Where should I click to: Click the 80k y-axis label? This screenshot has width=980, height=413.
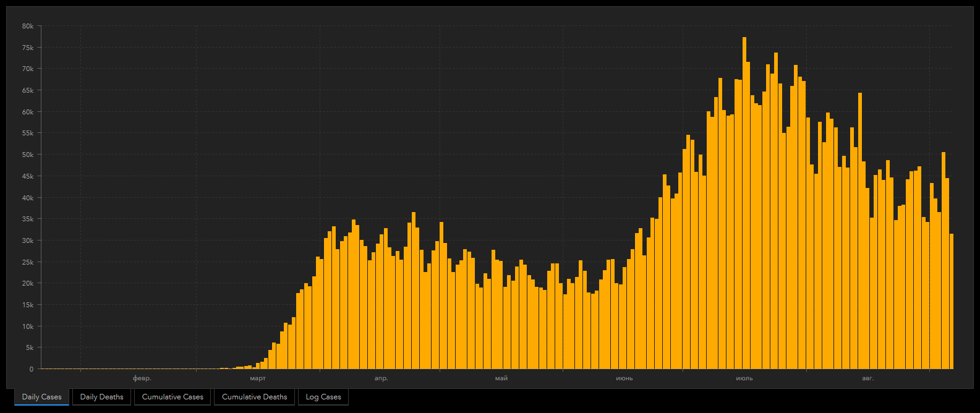(27, 26)
